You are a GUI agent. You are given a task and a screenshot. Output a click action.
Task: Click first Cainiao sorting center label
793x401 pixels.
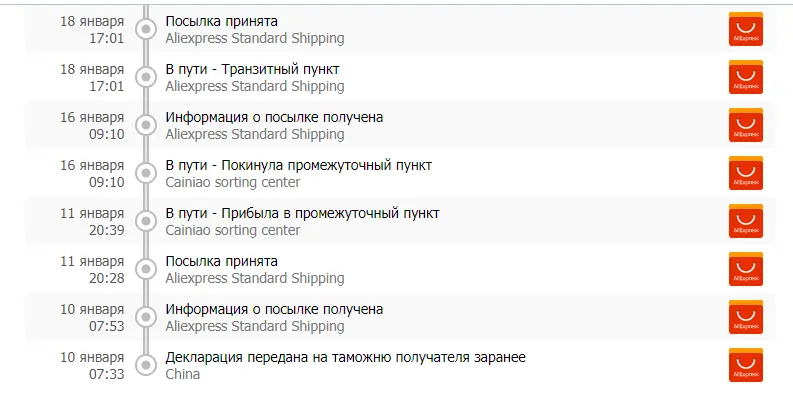pos(233,182)
